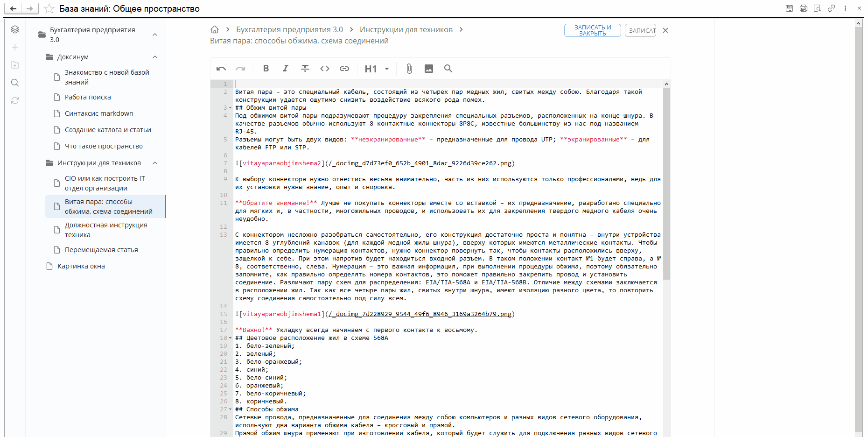Collapse the Инструкции для техников folder
Viewport: 868px width, 437px height.
155,163
